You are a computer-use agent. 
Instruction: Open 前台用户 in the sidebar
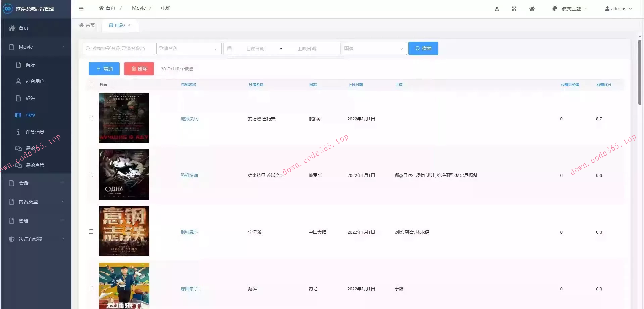pyautogui.click(x=35, y=81)
